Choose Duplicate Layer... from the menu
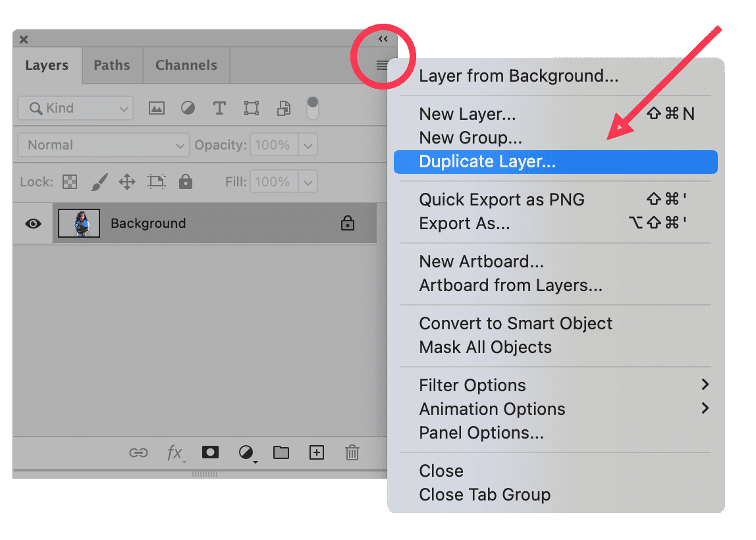This screenshot has width=756, height=540. (x=487, y=162)
